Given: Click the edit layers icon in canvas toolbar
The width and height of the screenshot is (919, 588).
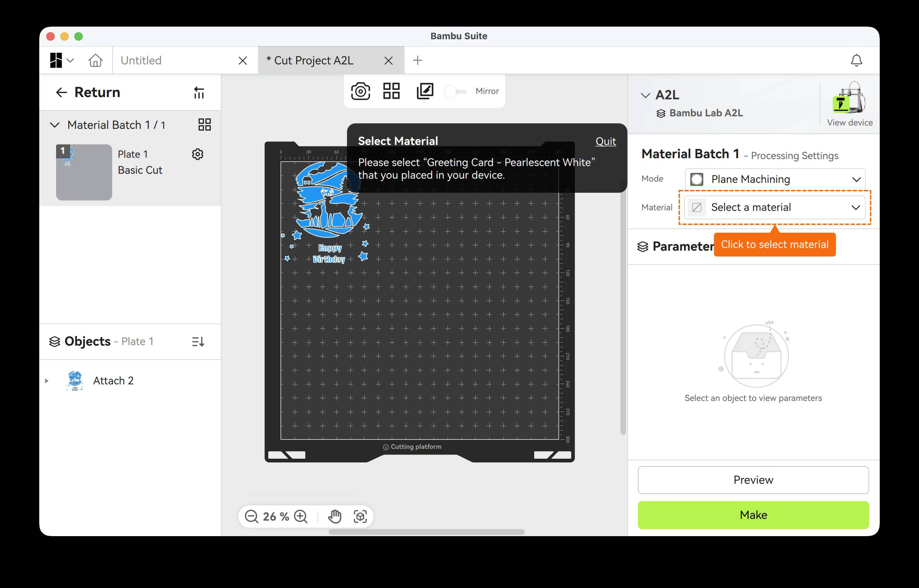Looking at the screenshot, I should point(424,91).
